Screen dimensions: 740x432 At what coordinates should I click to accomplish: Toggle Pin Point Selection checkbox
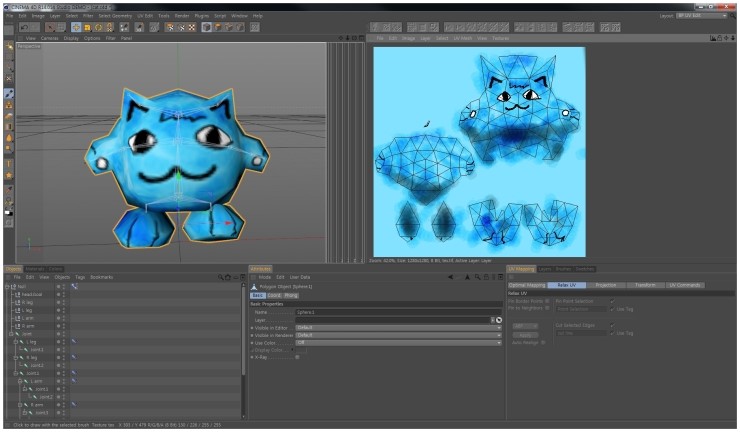coord(612,301)
